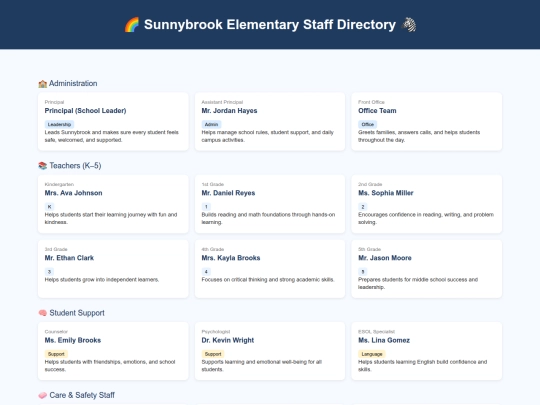Viewport: 540px width, 405px height.
Task: Click the Kindergarten role label
Action: pos(59,184)
